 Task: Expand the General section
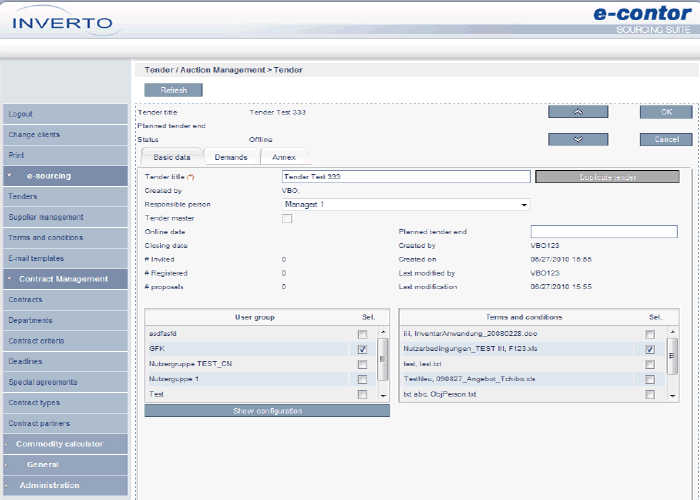(65, 465)
